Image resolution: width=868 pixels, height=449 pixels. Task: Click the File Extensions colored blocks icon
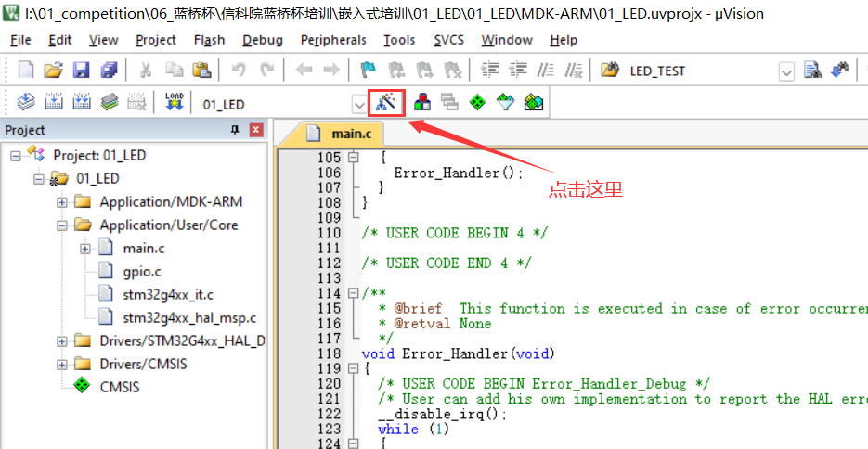pos(421,103)
